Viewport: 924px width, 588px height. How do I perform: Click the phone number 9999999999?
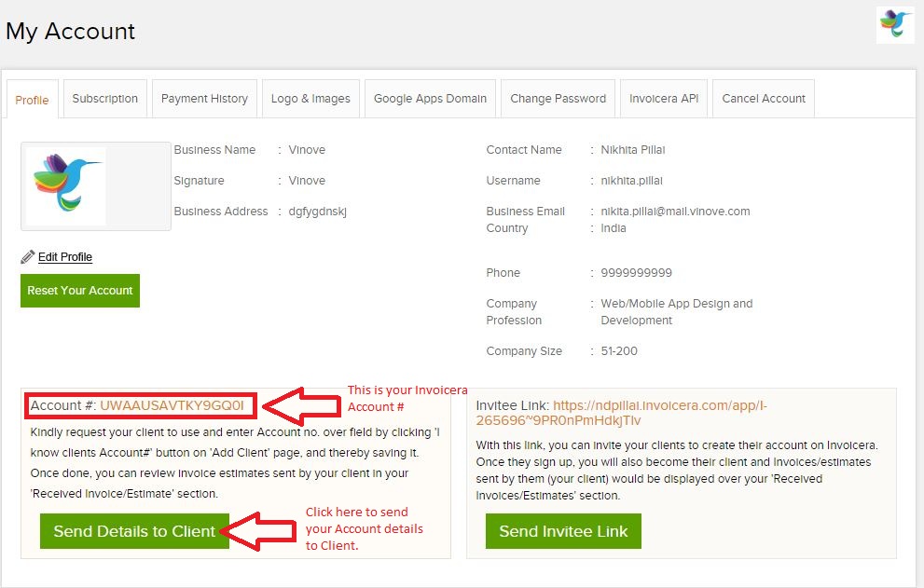pos(637,273)
